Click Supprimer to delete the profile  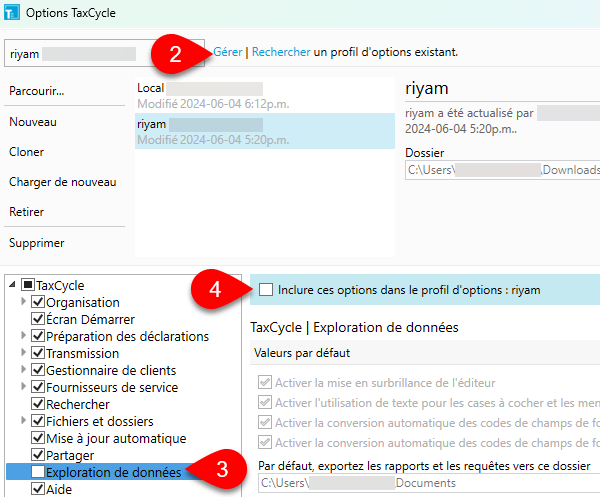[x=37, y=243]
